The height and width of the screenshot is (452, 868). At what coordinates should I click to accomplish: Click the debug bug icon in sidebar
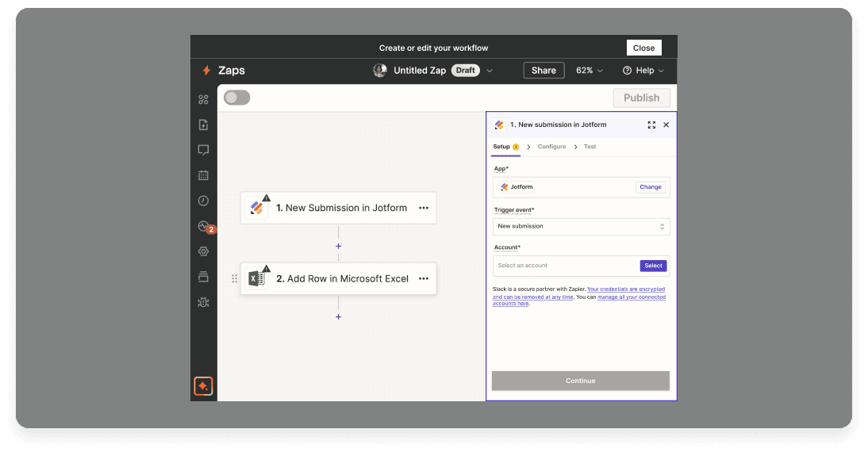pos(203,302)
